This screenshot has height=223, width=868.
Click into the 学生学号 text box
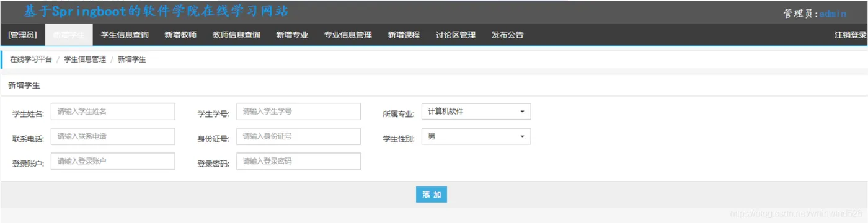click(298, 111)
